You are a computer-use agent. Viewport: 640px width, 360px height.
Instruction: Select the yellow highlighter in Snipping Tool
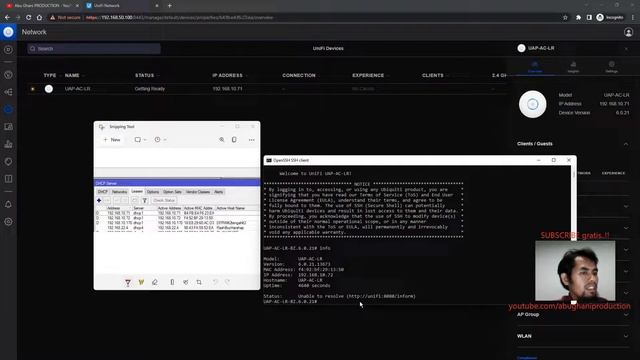[x=141, y=282]
